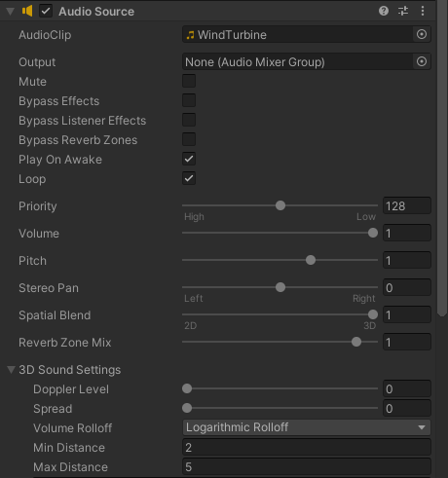Toggle off Play On Awake
This screenshot has width=448, height=478.
pos(189,159)
